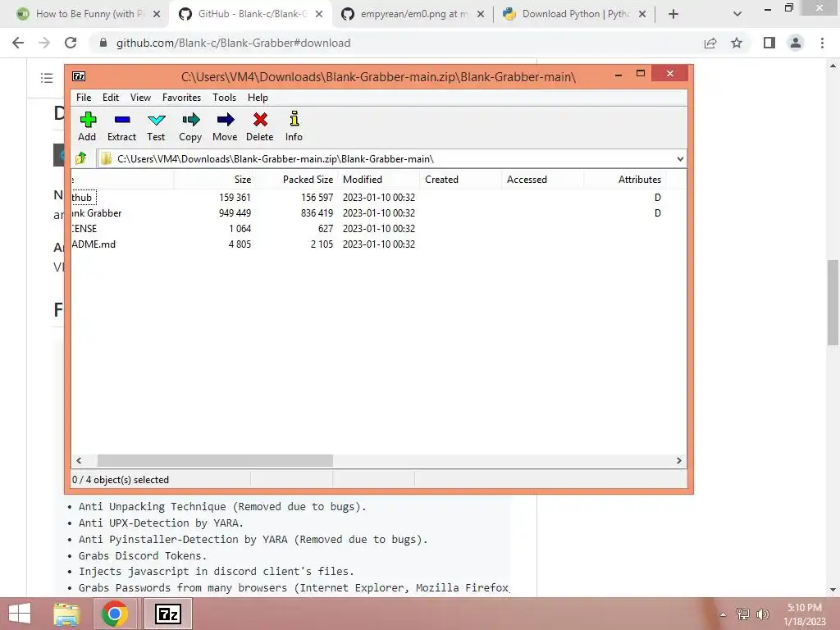
Task: Click the share page icon in Chrome
Action: click(x=710, y=43)
